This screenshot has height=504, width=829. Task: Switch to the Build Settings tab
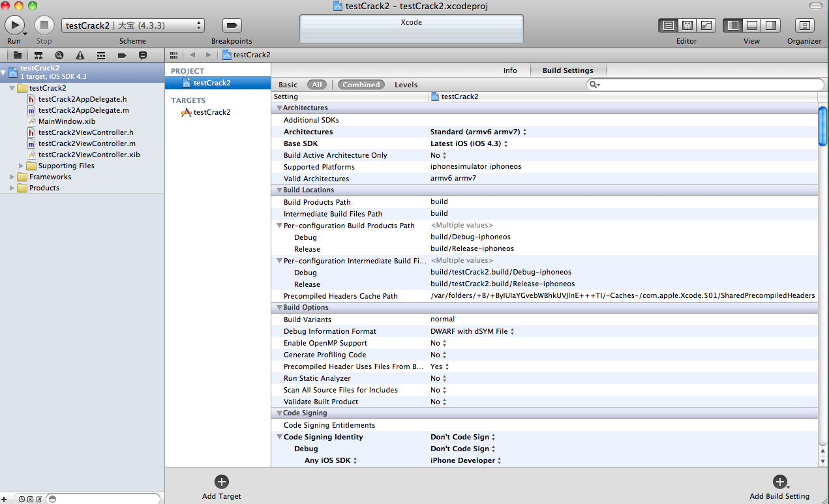click(567, 70)
